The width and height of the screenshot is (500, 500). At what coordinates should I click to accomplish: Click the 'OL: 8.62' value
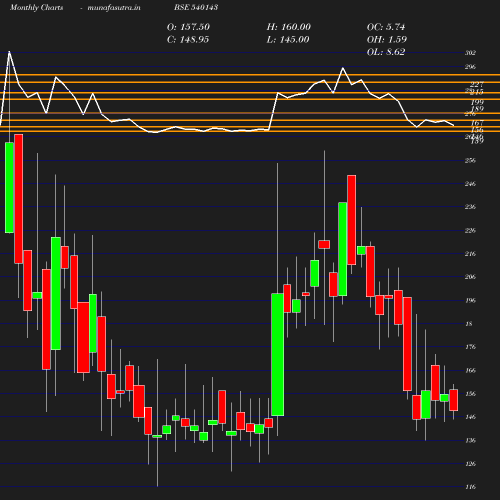click(386, 52)
